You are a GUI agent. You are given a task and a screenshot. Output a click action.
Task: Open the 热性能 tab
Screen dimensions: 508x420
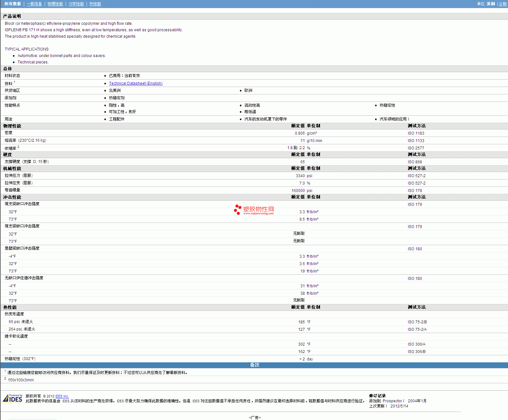[95, 4]
